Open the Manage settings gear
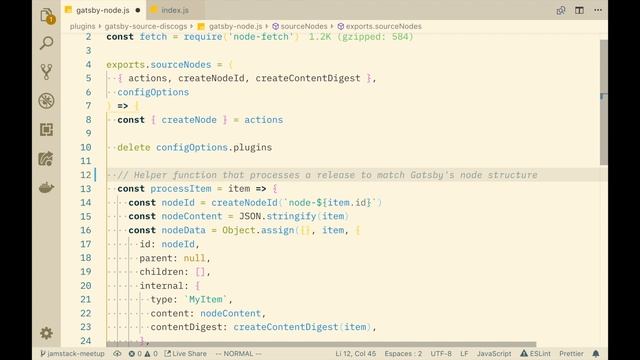Screen dimensions: 640x360 point(47,333)
